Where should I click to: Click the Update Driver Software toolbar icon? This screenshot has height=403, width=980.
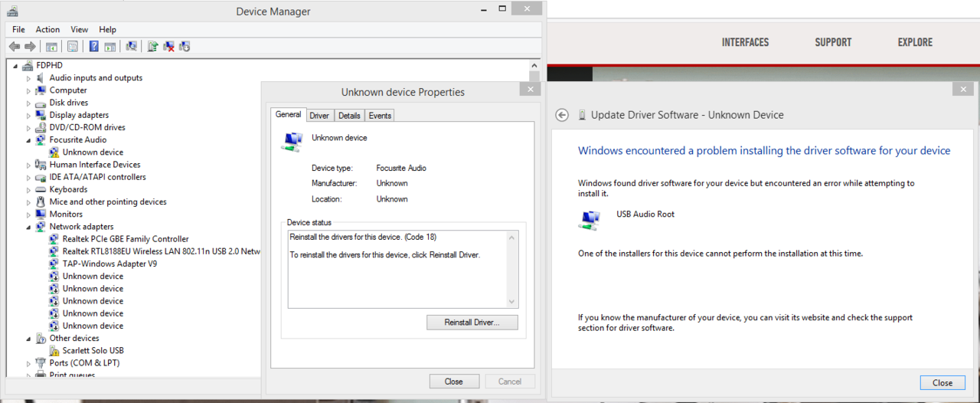pos(152,47)
